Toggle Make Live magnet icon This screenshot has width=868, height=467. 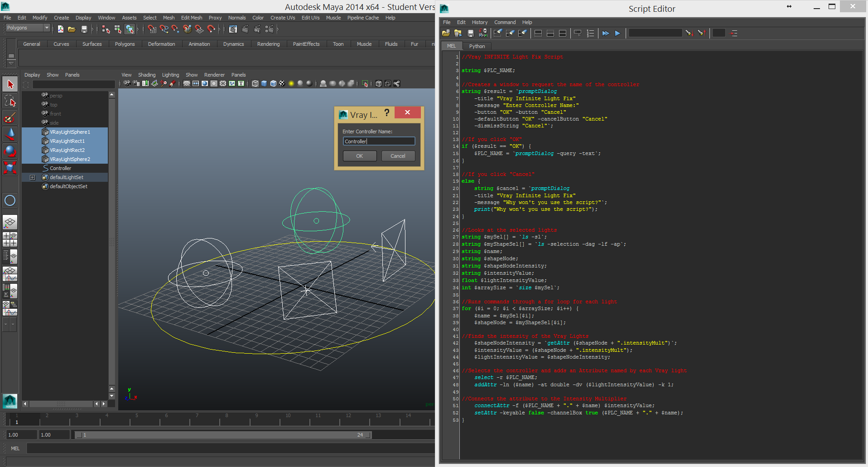point(211,29)
